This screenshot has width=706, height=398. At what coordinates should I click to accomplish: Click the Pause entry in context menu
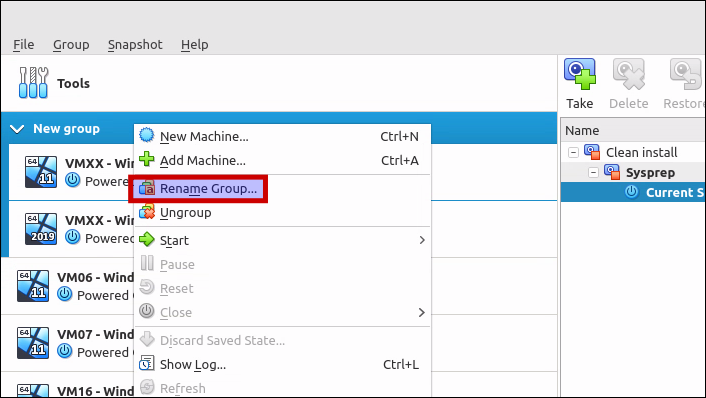(x=282, y=264)
